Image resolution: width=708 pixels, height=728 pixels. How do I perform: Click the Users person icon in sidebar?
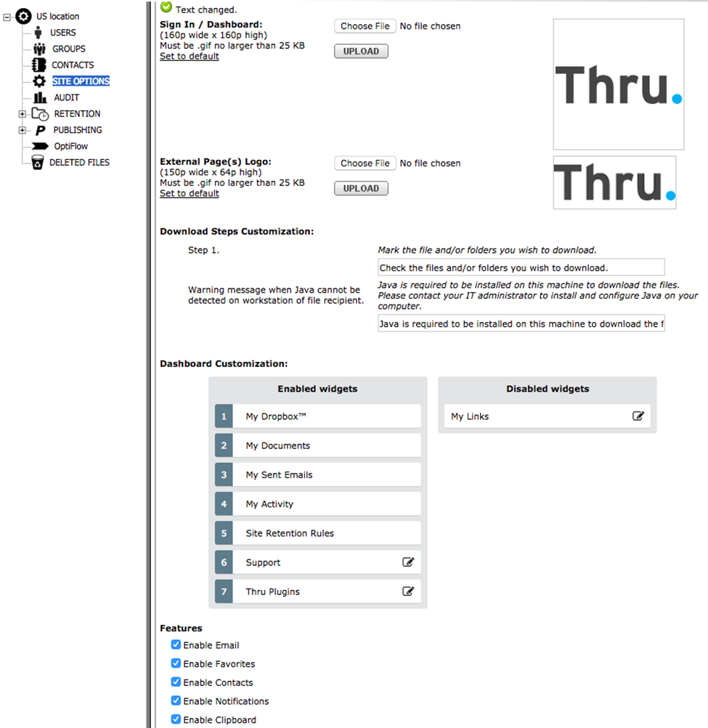click(38, 33)
